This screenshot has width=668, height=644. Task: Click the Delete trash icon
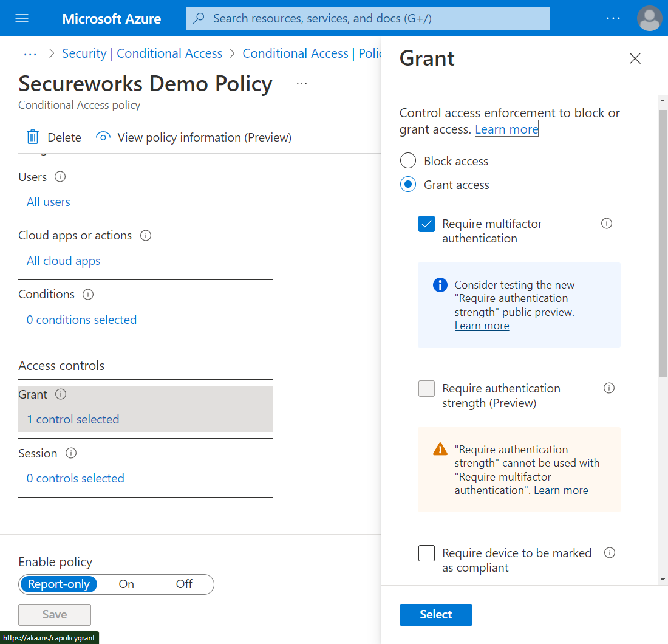point(33,137)
